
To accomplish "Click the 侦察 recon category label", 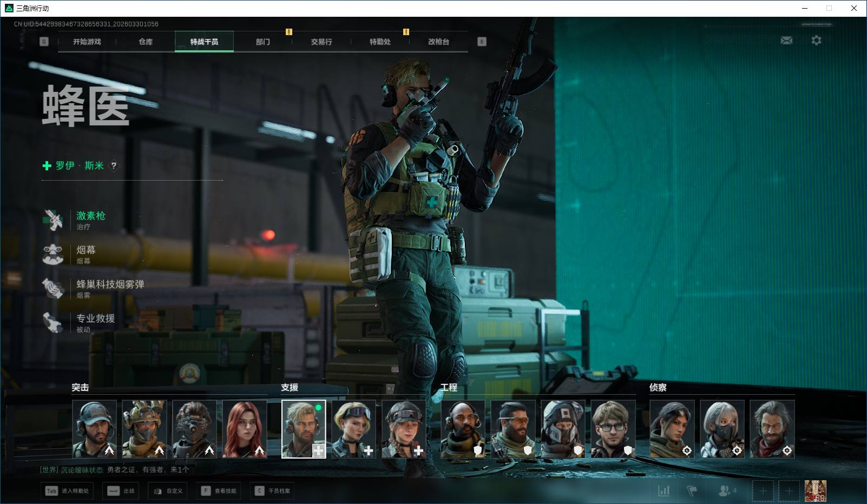I will [x=658, y=388].
